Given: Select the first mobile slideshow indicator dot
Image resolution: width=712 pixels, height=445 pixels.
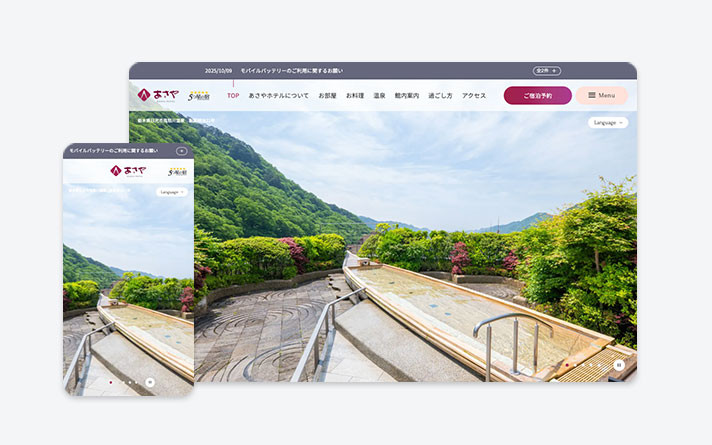Looking at the screenshot, I should pos(110,381).
